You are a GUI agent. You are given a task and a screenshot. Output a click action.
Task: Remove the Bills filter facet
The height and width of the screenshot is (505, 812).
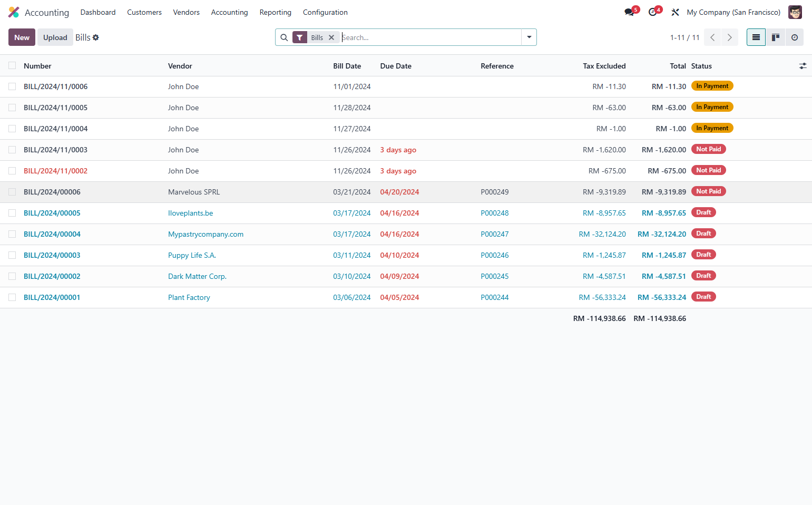[x=331, y=37]
